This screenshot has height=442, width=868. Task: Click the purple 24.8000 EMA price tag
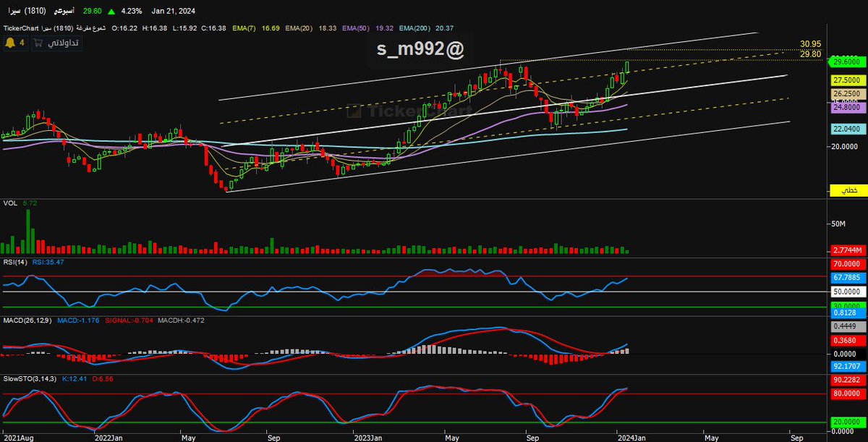[848, 106]
